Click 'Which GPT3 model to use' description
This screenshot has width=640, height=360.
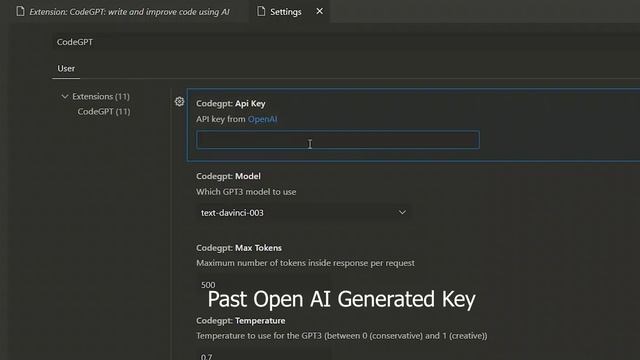pos(246,192)
